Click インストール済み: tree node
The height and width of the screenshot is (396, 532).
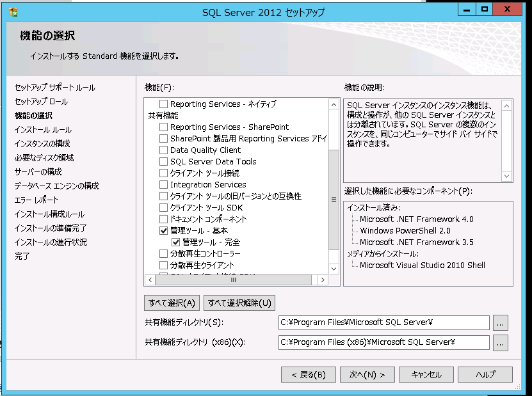pos(373,208)
